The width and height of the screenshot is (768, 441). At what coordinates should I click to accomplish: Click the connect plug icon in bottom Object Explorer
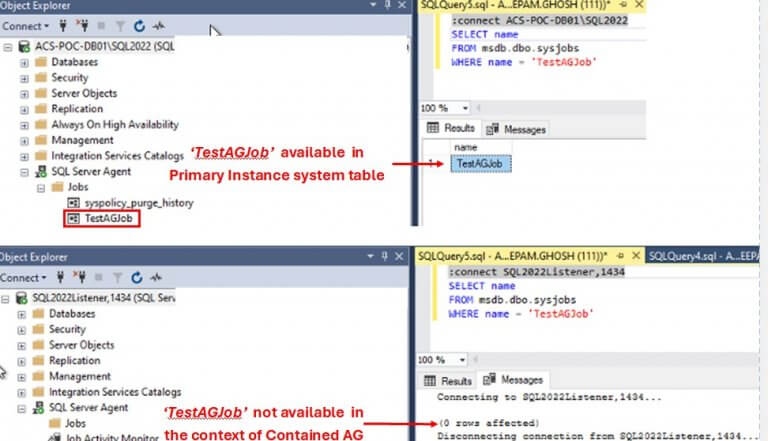(60, 277)
